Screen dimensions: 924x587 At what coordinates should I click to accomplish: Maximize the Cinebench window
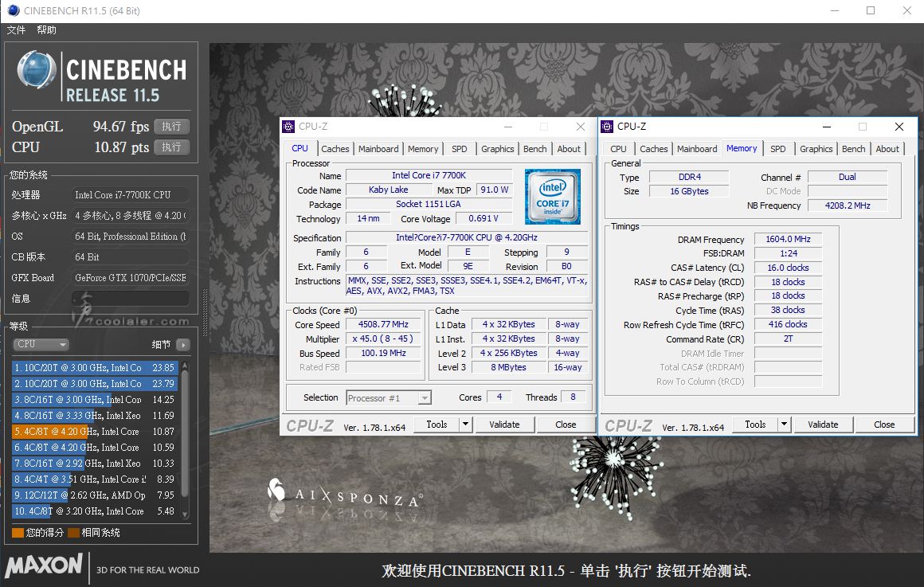point(871,10)
